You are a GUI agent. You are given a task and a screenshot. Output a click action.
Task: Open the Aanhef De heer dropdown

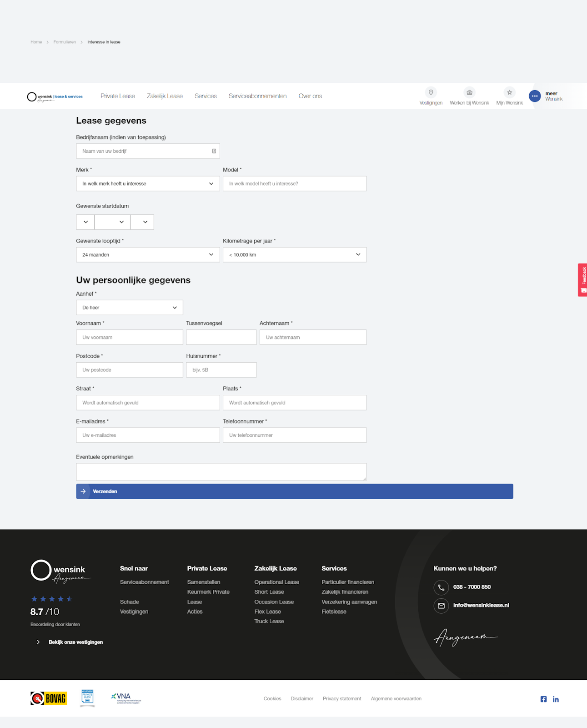click(x=130, y=308)
